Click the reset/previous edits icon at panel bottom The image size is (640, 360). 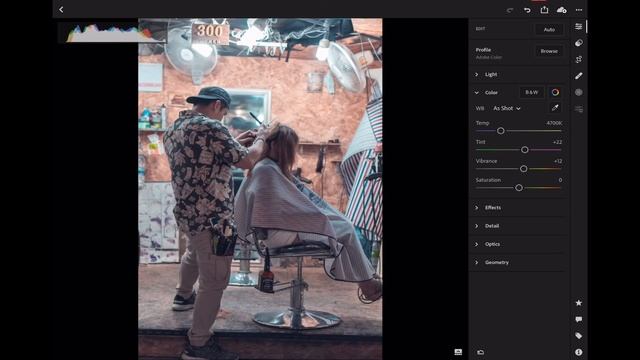click(480, 352)
